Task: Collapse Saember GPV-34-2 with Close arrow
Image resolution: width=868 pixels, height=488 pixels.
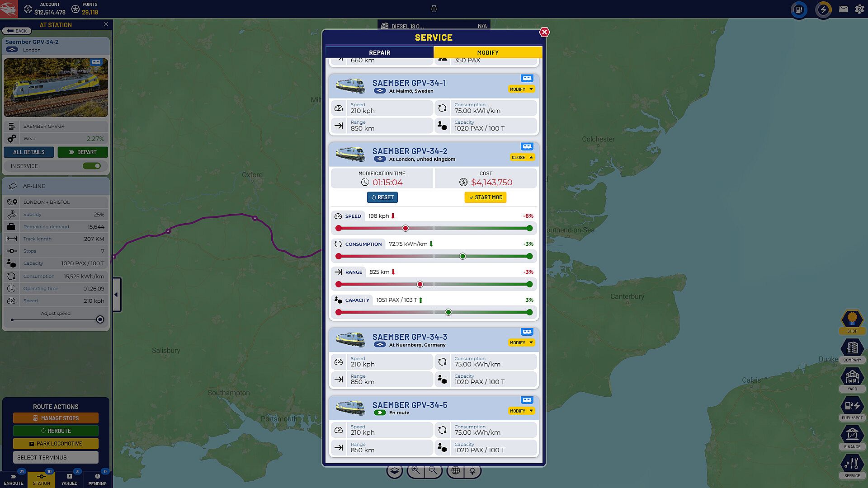Action: pyautogui.click(x=522, y=157)
